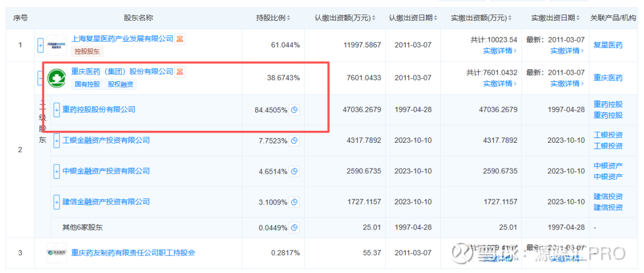The width and height of the screenshot is (644, 273).
Task: Open 重药控股股份有限公司 link
Action: [98, 110]
